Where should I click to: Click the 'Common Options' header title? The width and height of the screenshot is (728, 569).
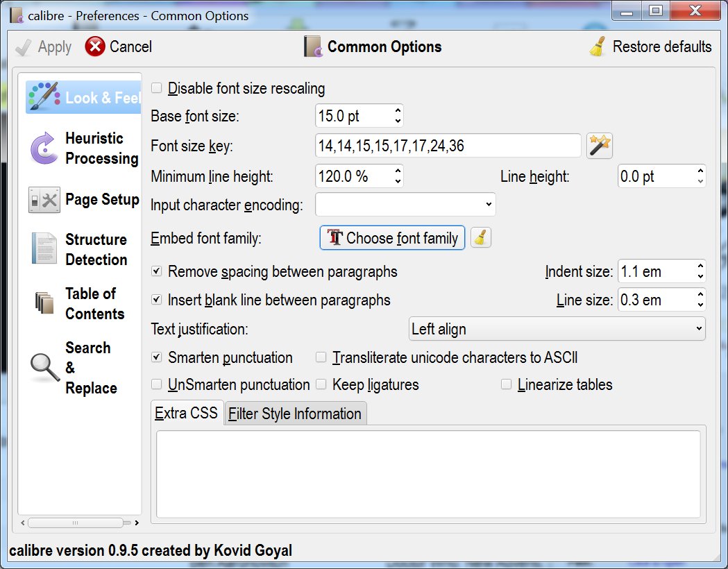coord(384,46)
